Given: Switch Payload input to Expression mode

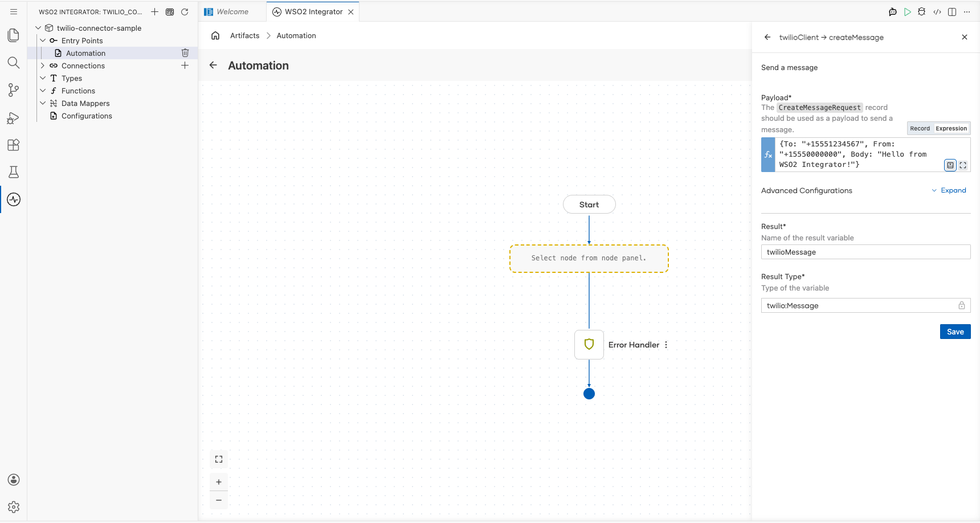Looking at the screenshot, I should point(951,128).
